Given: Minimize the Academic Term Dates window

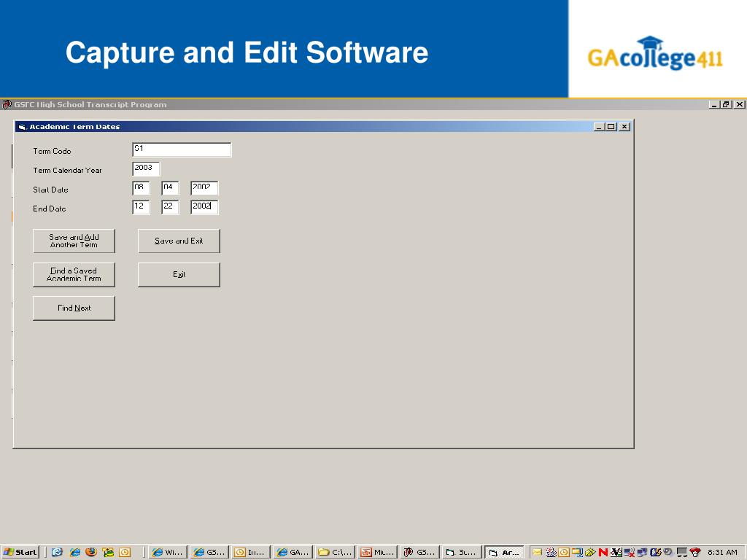Looking at the screenshot, I should [x=600, y=127].
